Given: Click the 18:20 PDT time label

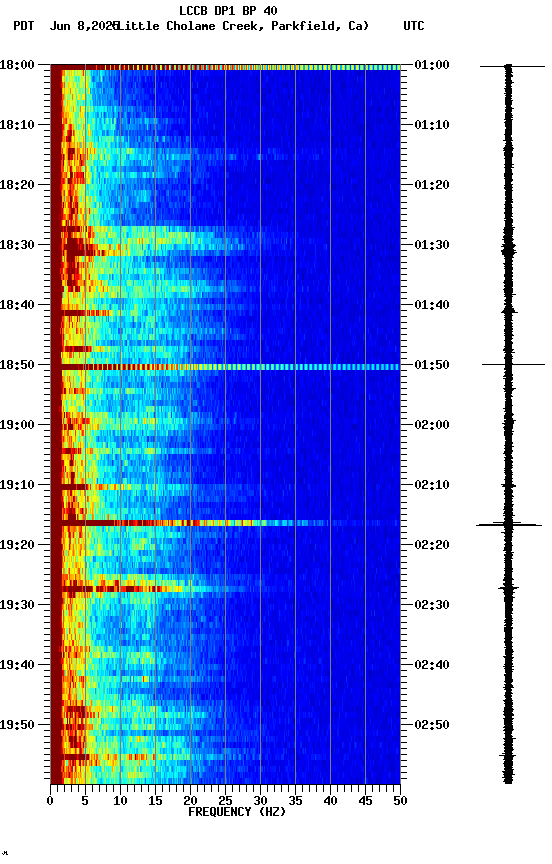Looking at the screenshot, I should tap(17, 185).
